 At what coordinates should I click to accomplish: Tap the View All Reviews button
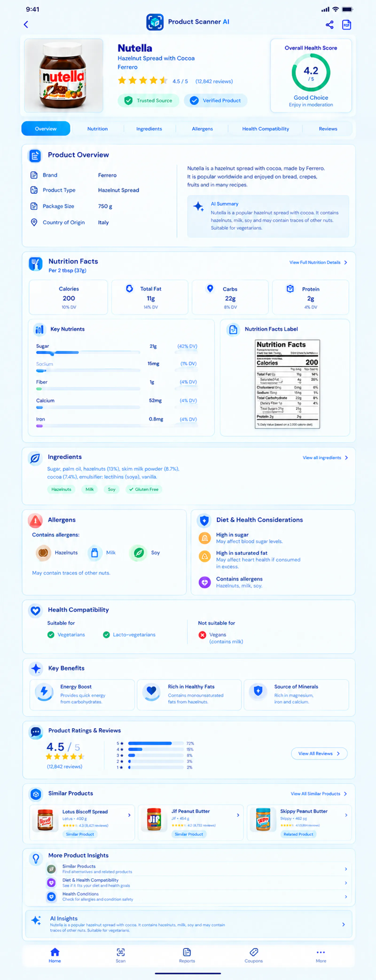[319, 754]
